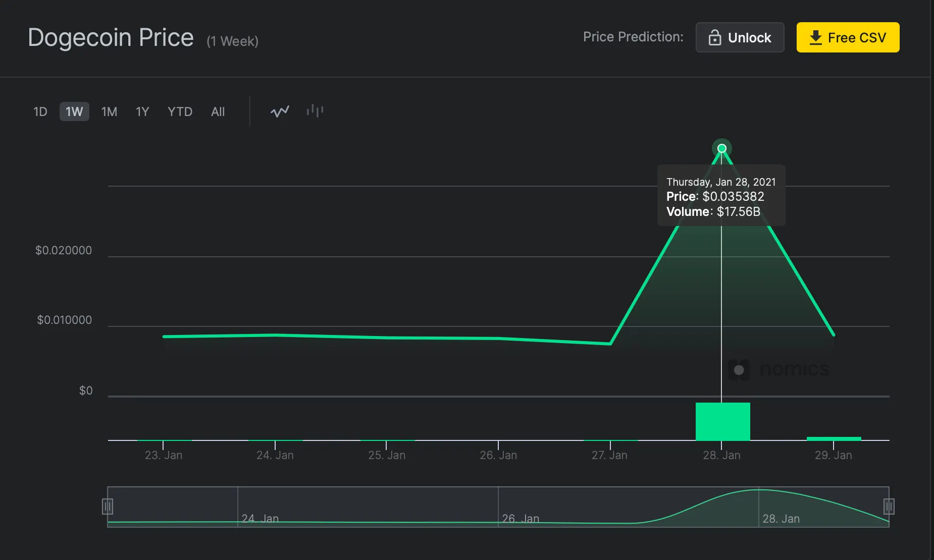Switch to the 1D timeframe

coord(40,111)
